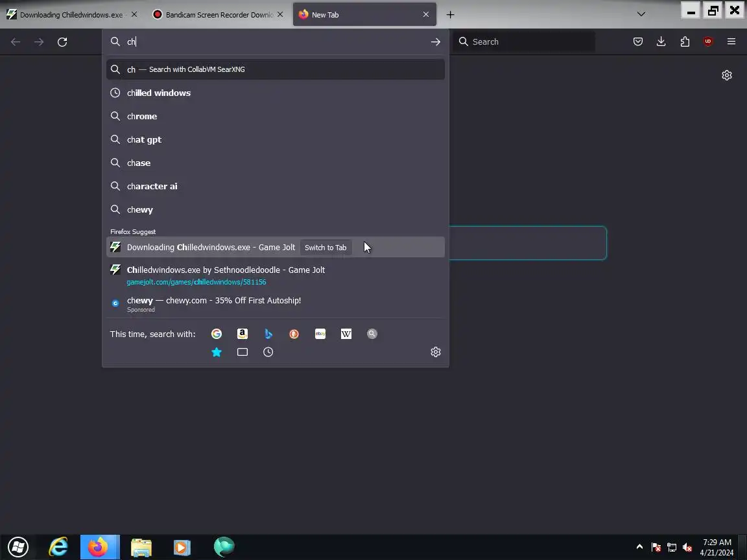The height and width of the screenshot is (560, 747).
Task: Click the forward navigation arrow
Action: tap(39, 42)
